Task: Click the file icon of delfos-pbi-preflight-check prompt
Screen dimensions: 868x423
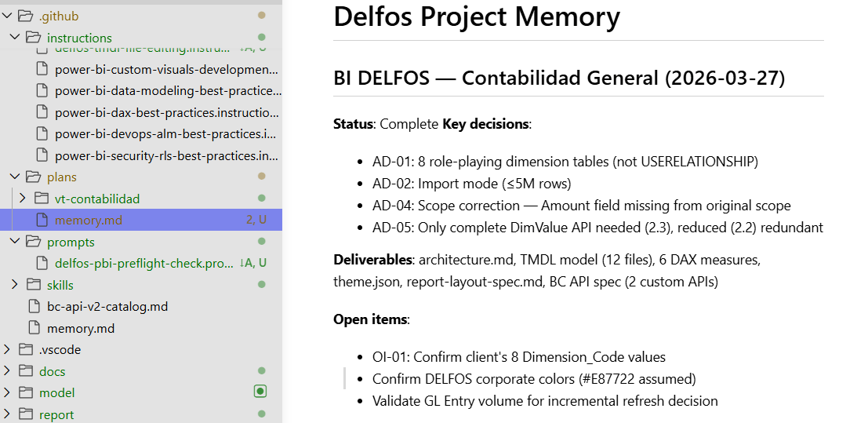Action: coord(41,263)
